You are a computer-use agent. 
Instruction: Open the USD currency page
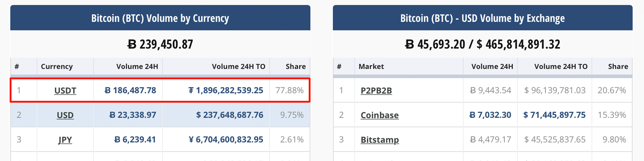tap(65, 115)
